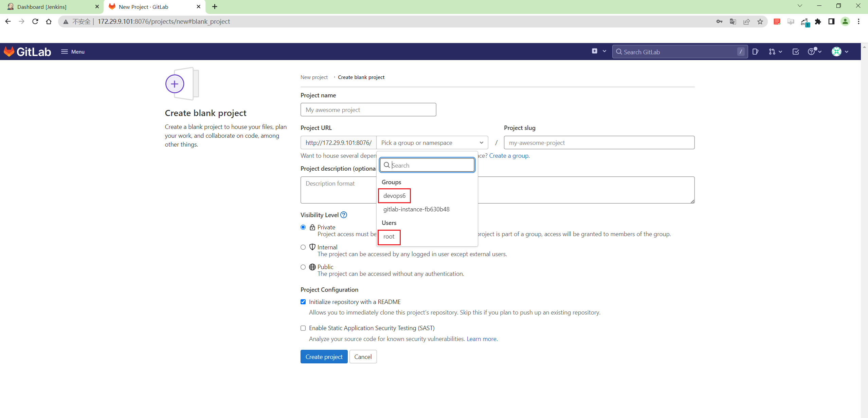Click the Create project button

tap(324, 357)
